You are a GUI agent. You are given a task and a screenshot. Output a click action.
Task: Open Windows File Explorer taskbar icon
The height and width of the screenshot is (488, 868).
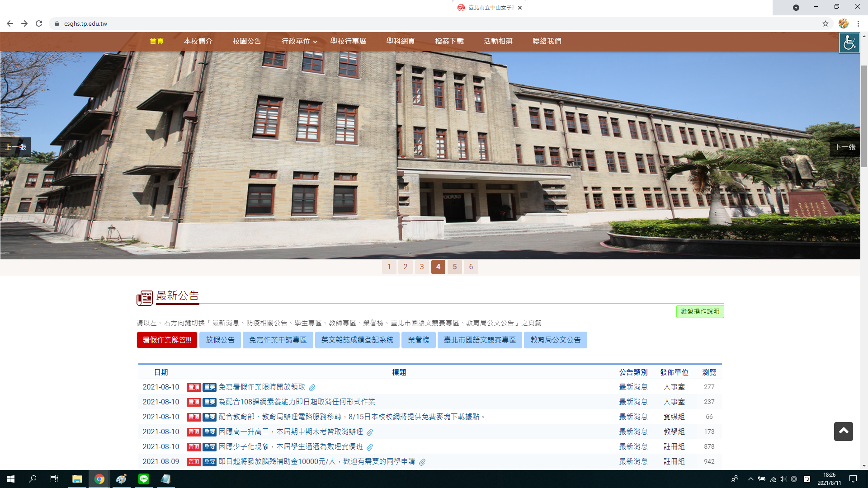click(x=77, y=479)
